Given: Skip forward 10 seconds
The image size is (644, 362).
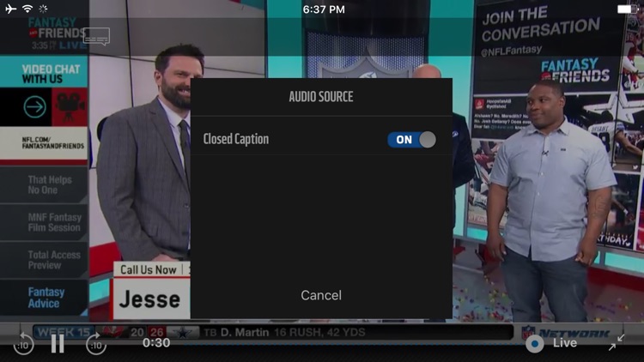Looking at the screenshot, I should [x=95, y=343].
